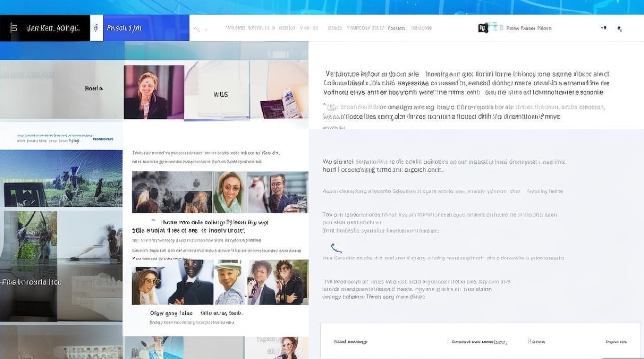Click the two-dot icon at top right

tap(604, 28)
